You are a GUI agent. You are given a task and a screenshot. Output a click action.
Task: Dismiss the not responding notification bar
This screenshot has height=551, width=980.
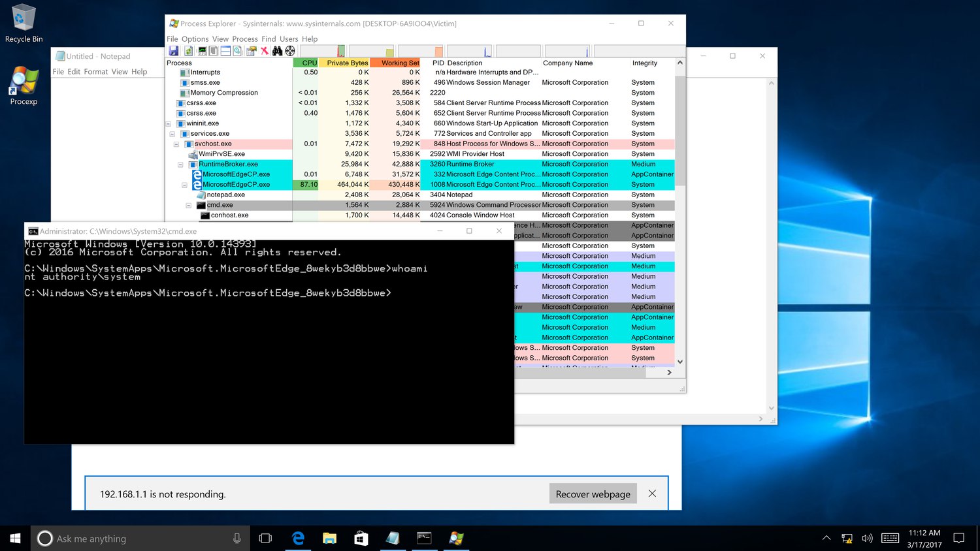coord(652,494)
